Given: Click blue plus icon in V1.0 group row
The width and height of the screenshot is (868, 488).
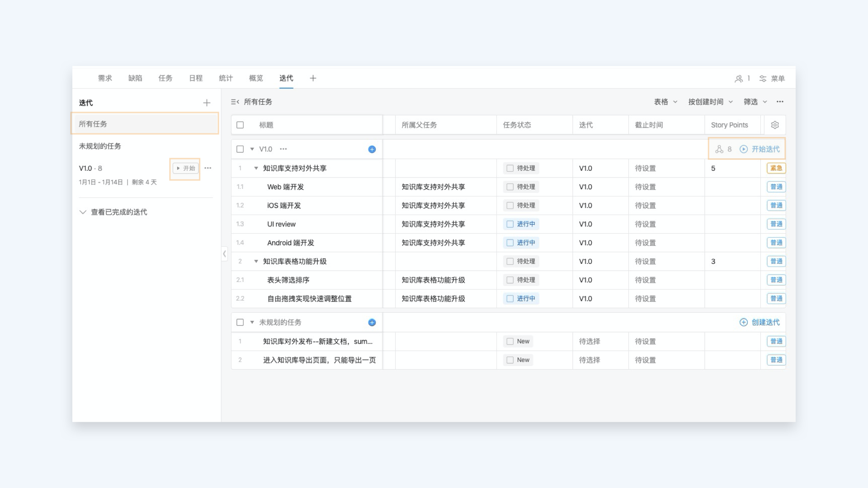Looking at the screenshot, I should click(372, 150).
